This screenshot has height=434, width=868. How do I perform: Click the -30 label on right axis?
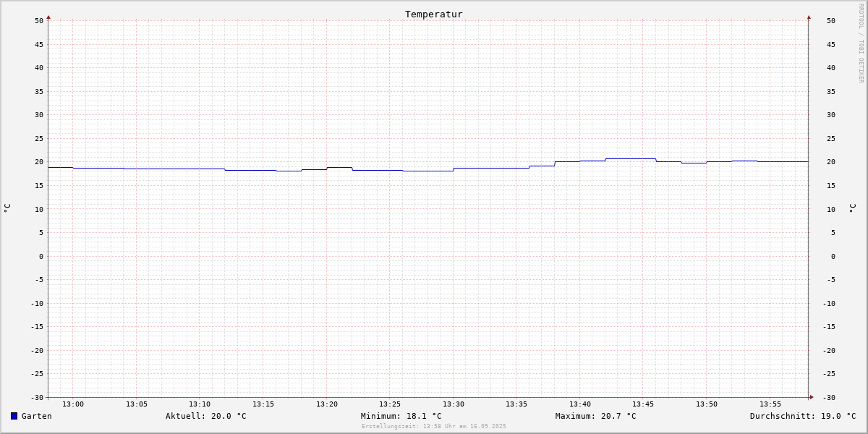click(831, 398)
